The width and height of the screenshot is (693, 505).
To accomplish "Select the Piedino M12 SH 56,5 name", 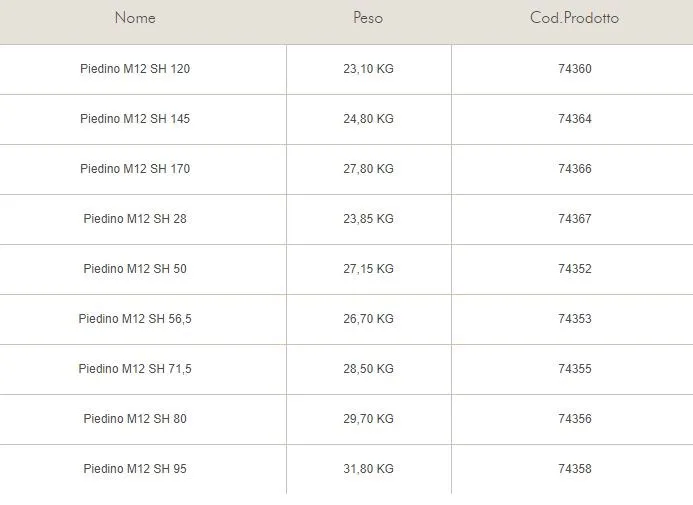I will coord(135,319).
